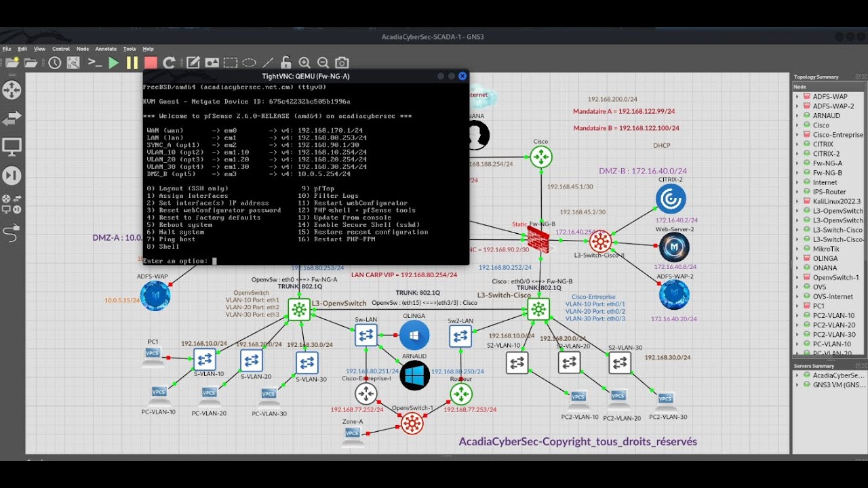The height and width of the screenshot is (488, 868).
Task: Select the Add a note tool
Action: tap(193, 63)
